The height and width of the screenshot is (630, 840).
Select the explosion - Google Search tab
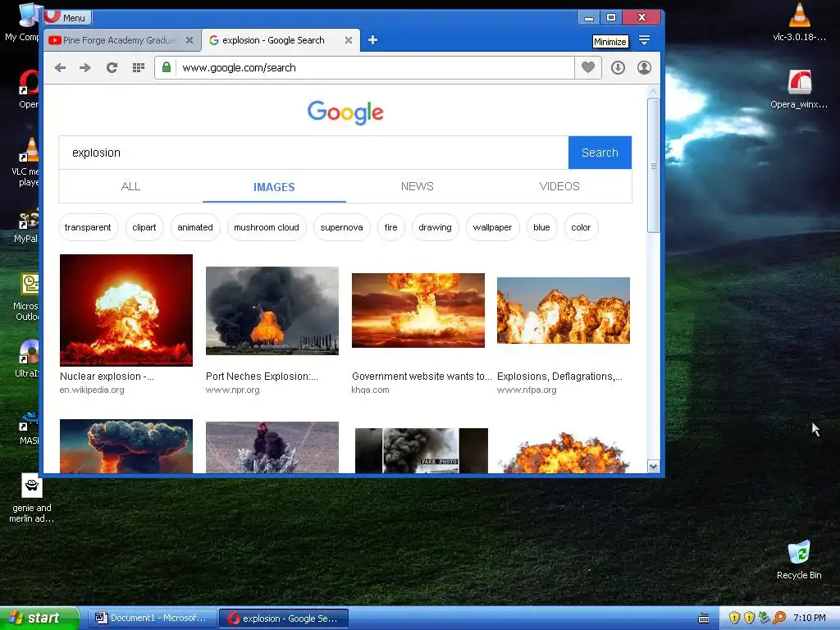click(x=273, y=40)
